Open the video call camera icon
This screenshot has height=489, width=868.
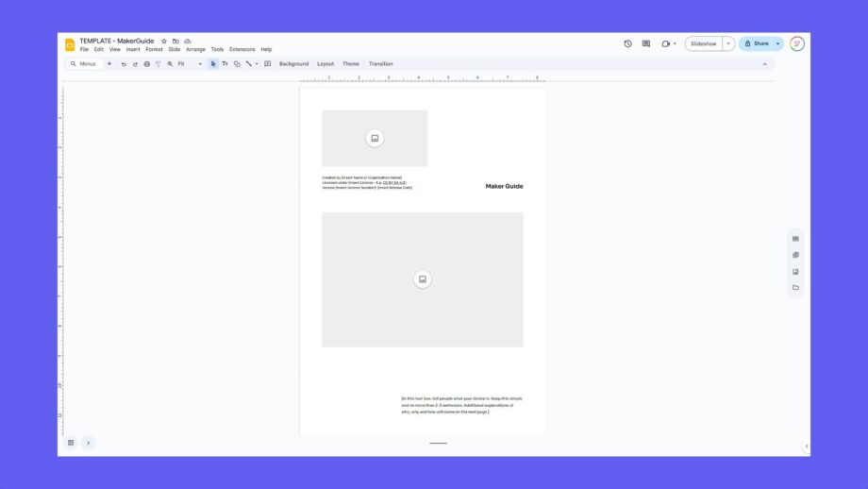click(x=665, y=43)
